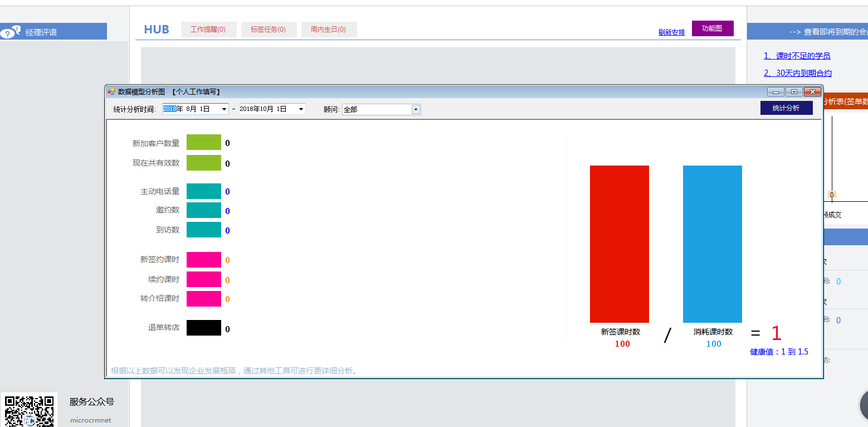Click the magenta 新签约课时 color bar
868x427 pixels.
click(x=204, y=260)
